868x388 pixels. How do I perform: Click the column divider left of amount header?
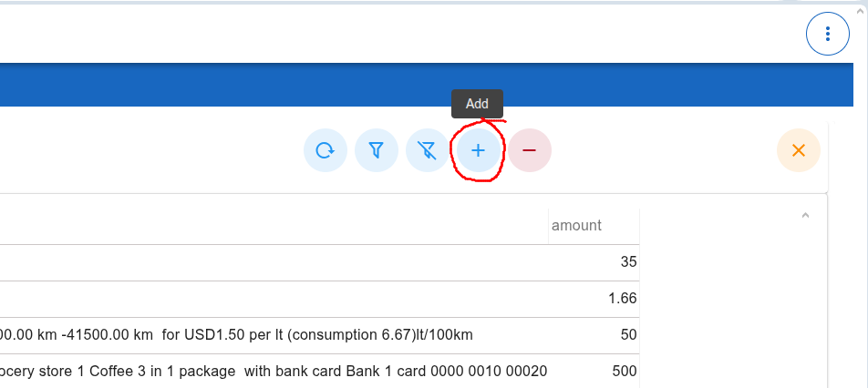(x=548, y=226)
